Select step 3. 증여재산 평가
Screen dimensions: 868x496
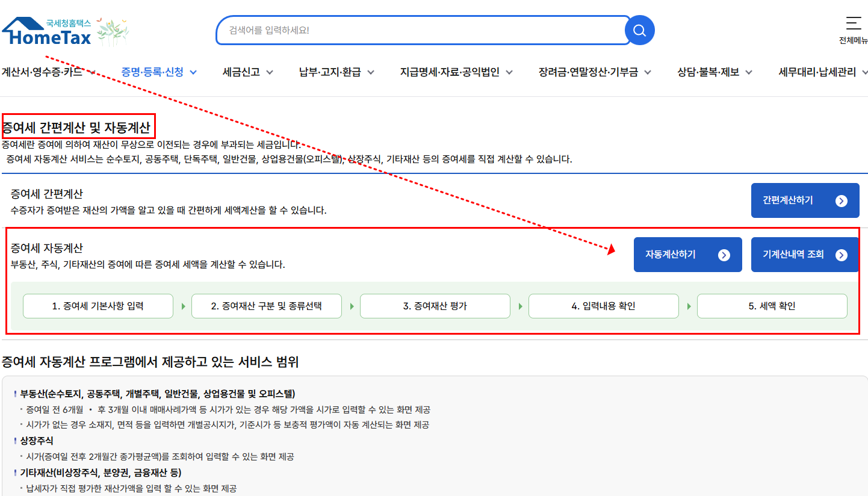point(435,306)
